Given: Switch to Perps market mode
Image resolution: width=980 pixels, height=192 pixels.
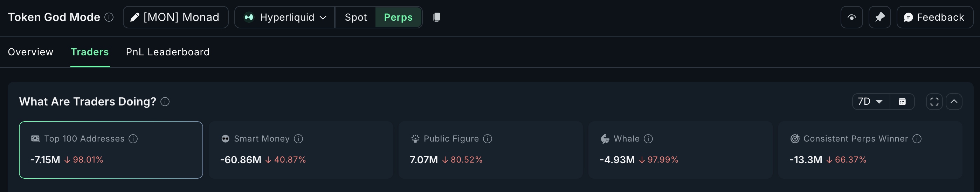Looking at the screenshot, I should (398, 17).
